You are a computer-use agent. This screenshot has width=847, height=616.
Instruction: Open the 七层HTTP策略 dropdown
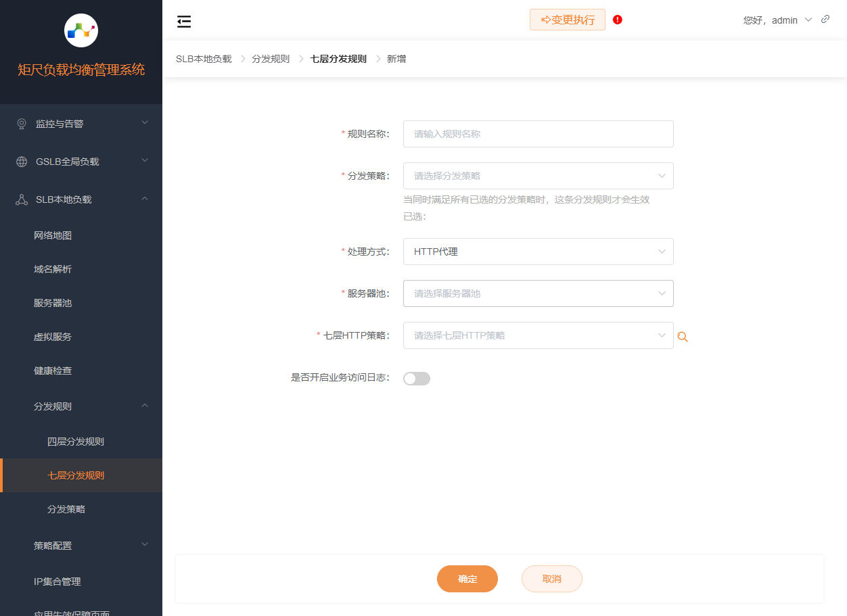539,335
